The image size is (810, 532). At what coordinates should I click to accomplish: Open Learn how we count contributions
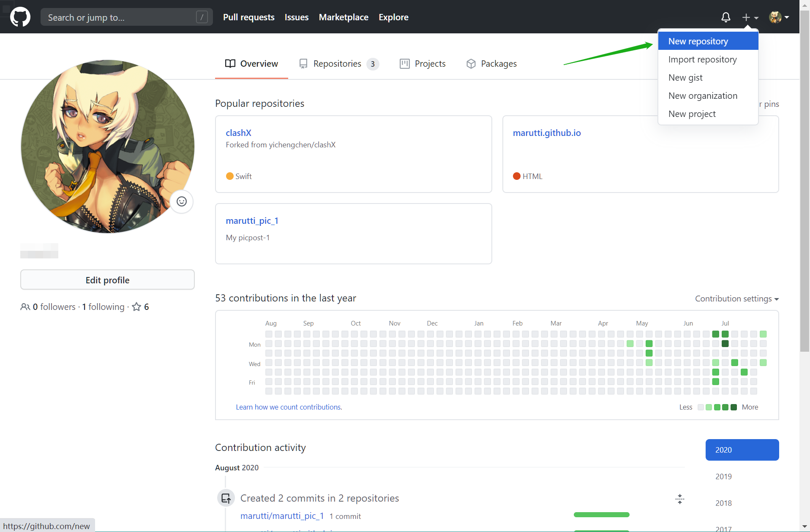(289, 407)
